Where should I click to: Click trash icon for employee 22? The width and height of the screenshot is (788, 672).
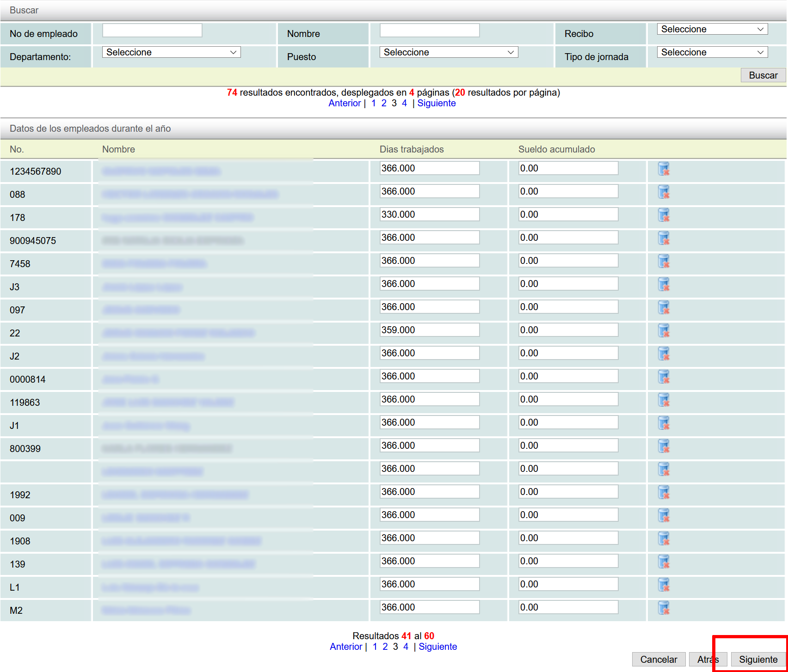664,331
